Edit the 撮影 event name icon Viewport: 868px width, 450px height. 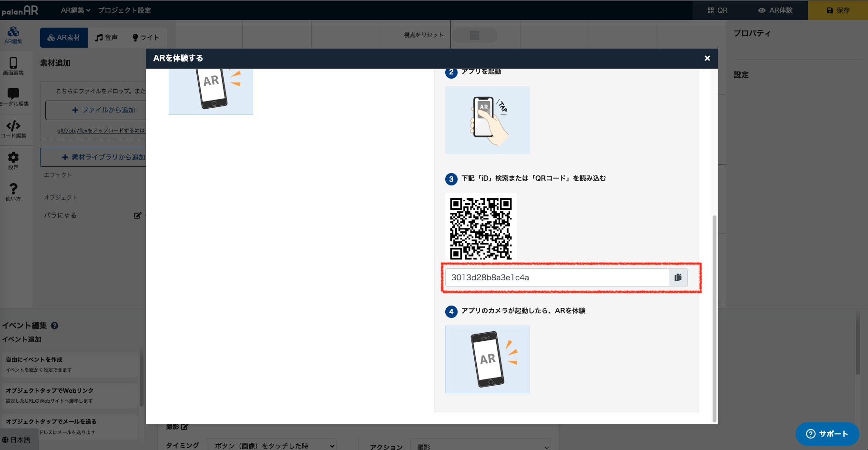185,427
